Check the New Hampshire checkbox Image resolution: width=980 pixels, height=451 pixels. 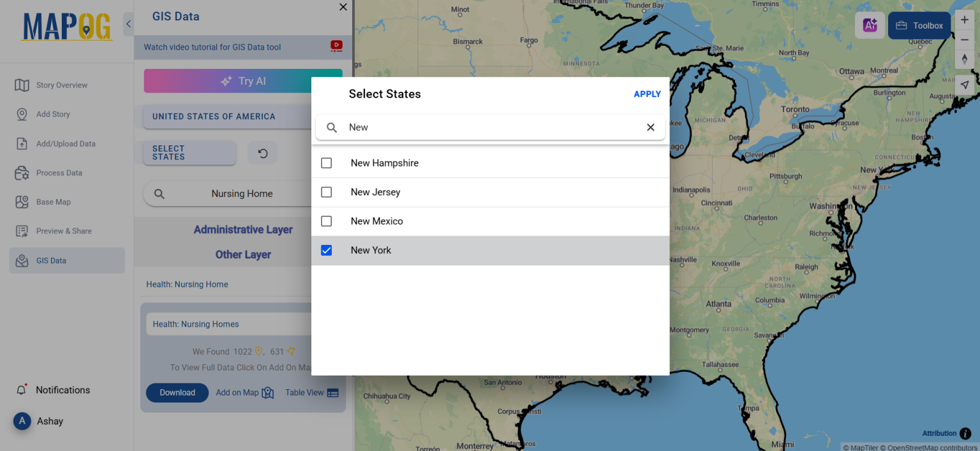click(326, 163)
